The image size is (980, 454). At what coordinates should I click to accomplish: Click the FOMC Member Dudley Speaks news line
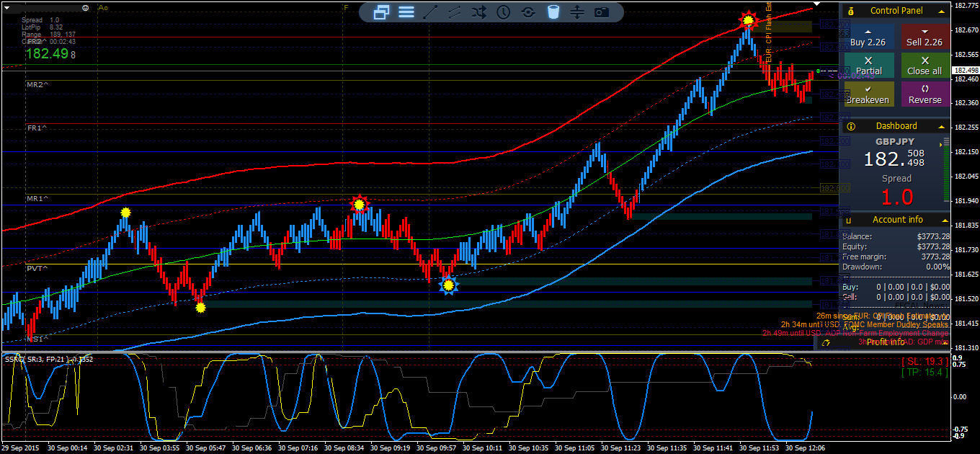(865, 325)
